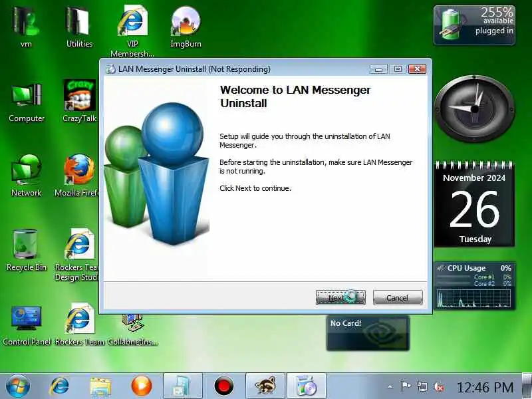
Task: Minimize the LAN Messenger Uninstall window
Action: click(378, 69)
